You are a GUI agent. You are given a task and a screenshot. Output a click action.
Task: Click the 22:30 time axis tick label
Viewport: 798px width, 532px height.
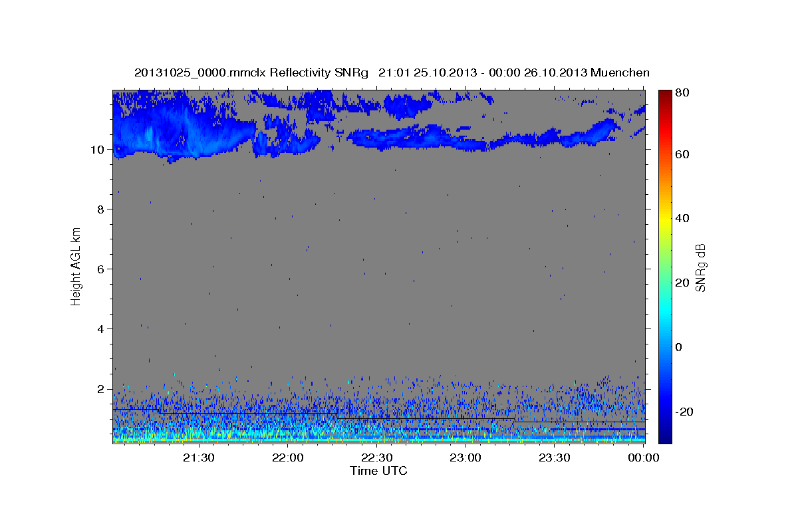[x=376, y=458]
